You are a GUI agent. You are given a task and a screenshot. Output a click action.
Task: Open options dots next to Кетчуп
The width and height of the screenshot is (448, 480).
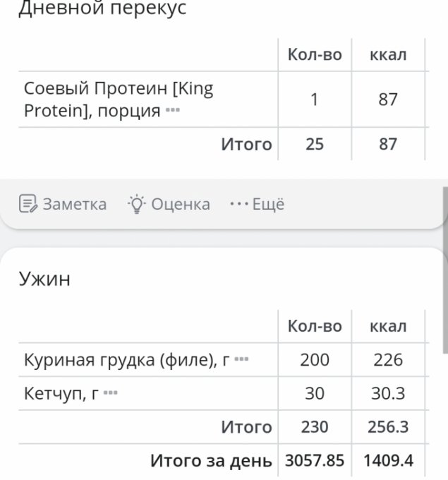(110, 393)
